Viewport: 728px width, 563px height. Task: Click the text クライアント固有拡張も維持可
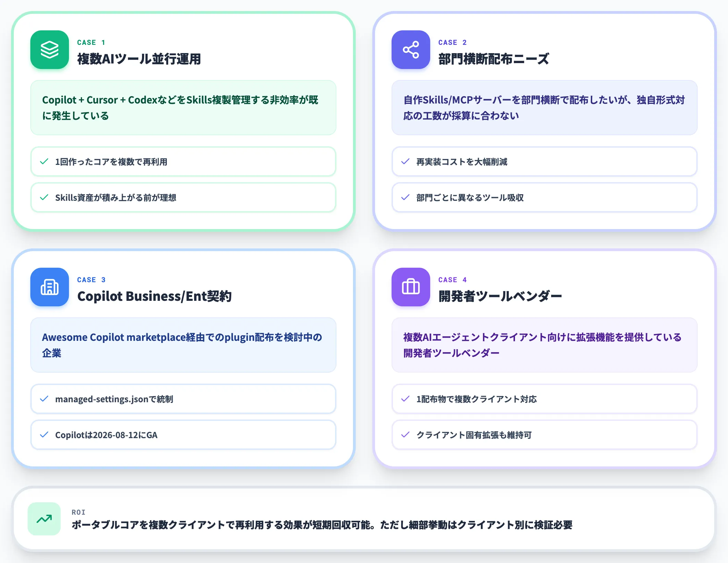[474, 435]
